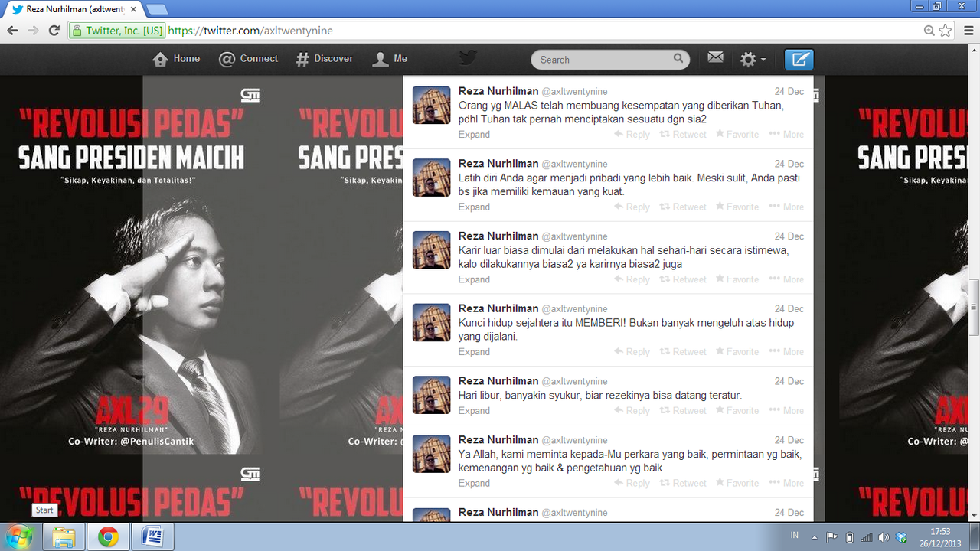
Task: Favorite the 'Karir luar biasa' tweet
Action: pyautogui.click(x=737, y=280)
